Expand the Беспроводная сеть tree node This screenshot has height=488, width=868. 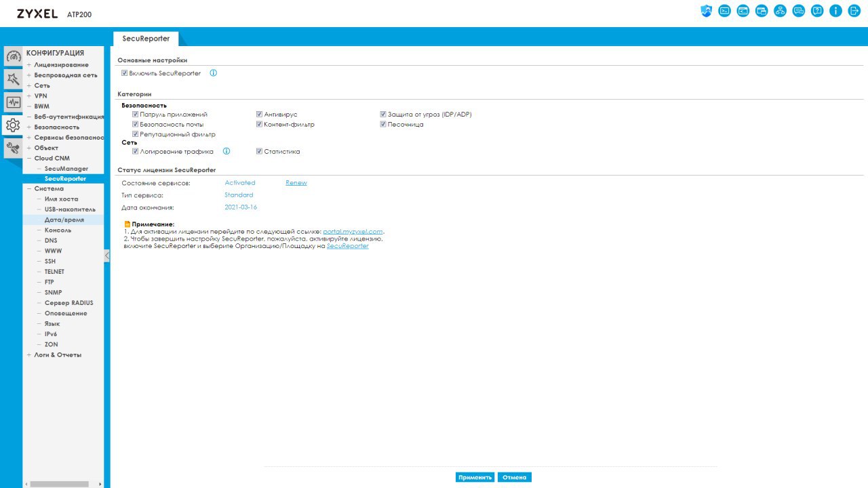28,75
